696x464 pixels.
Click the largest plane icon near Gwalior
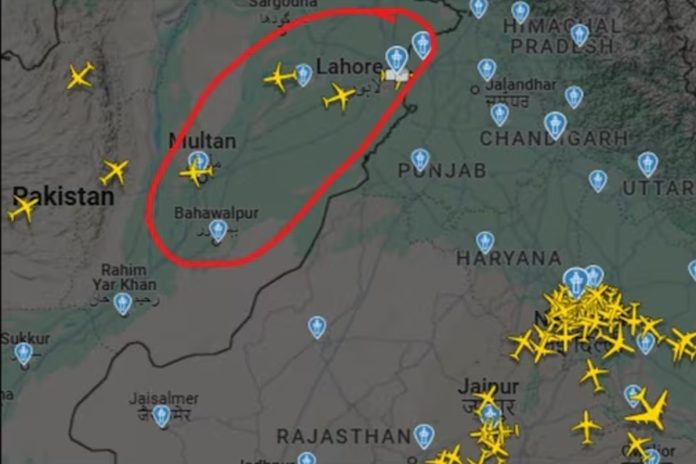coord(649,411)
